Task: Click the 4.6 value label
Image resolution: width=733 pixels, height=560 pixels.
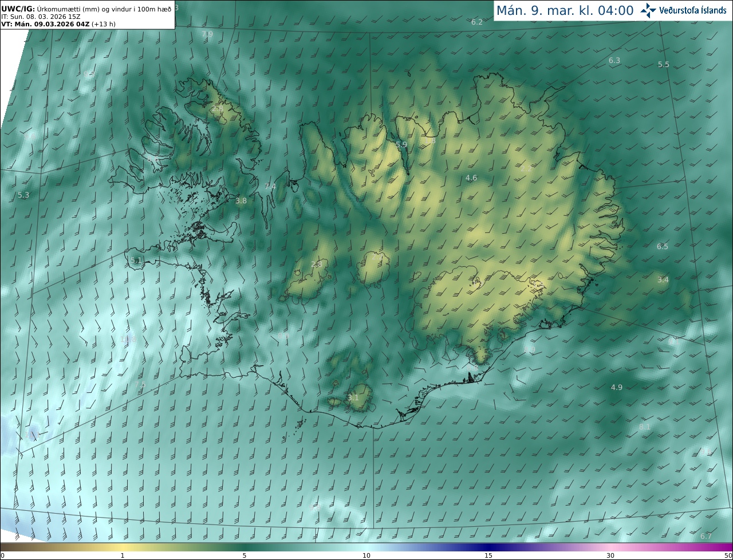Action: 471,178
